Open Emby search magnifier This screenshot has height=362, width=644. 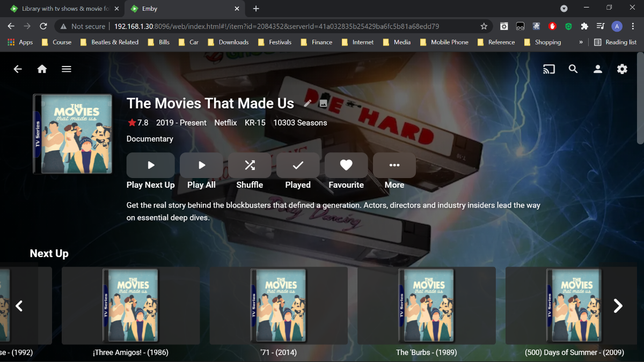coord(573,69)
